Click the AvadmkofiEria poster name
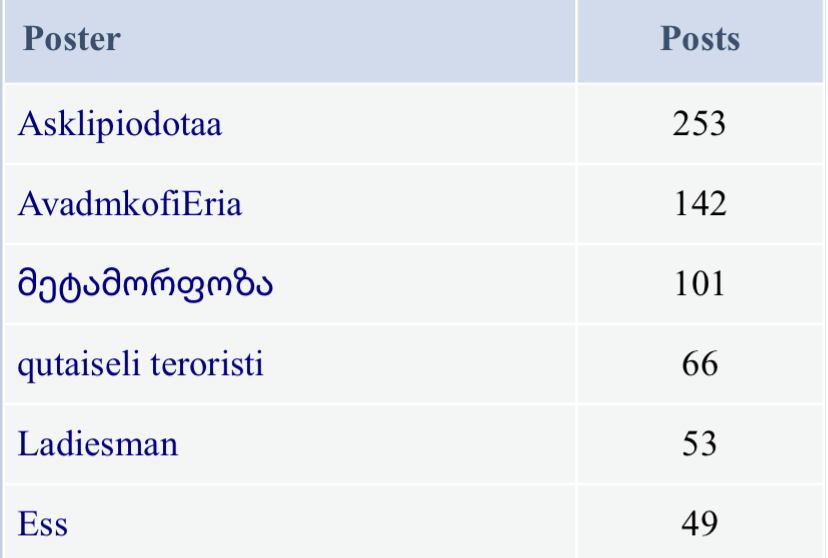 point(130,204)
